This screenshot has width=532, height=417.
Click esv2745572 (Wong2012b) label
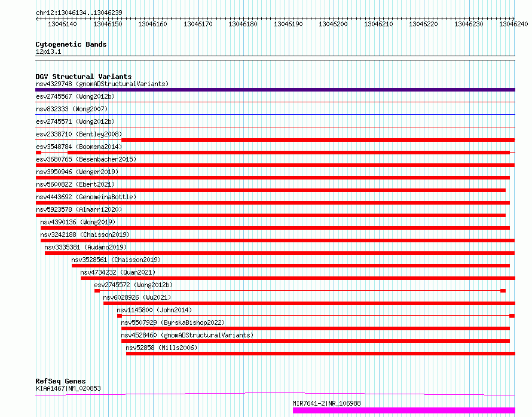(133, 285)
